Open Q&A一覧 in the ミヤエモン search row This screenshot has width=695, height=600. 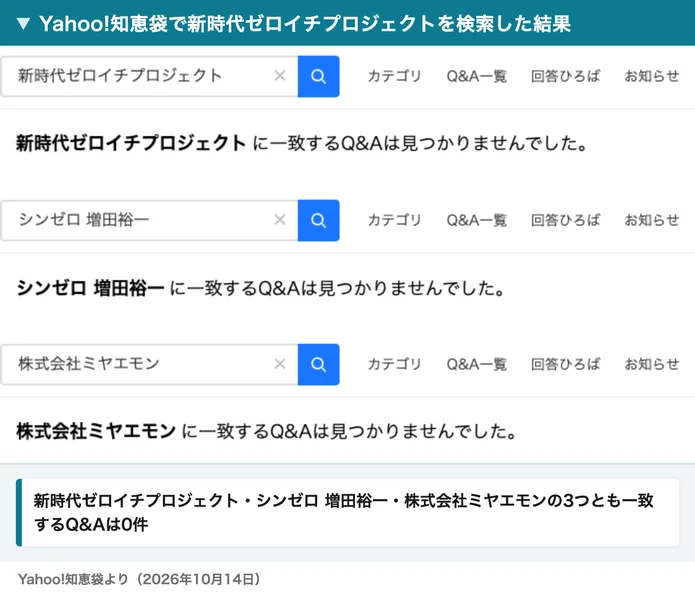coord(476,364)
